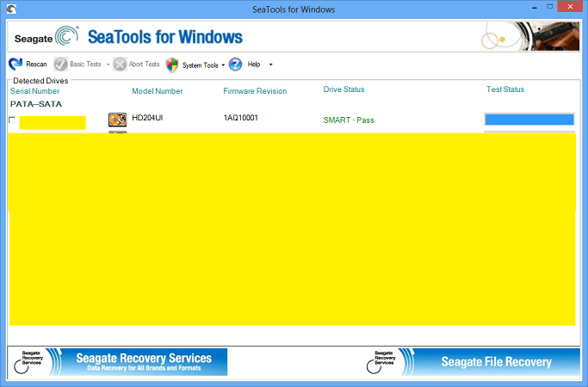Click the Drive Status column header

click(344, 89)
